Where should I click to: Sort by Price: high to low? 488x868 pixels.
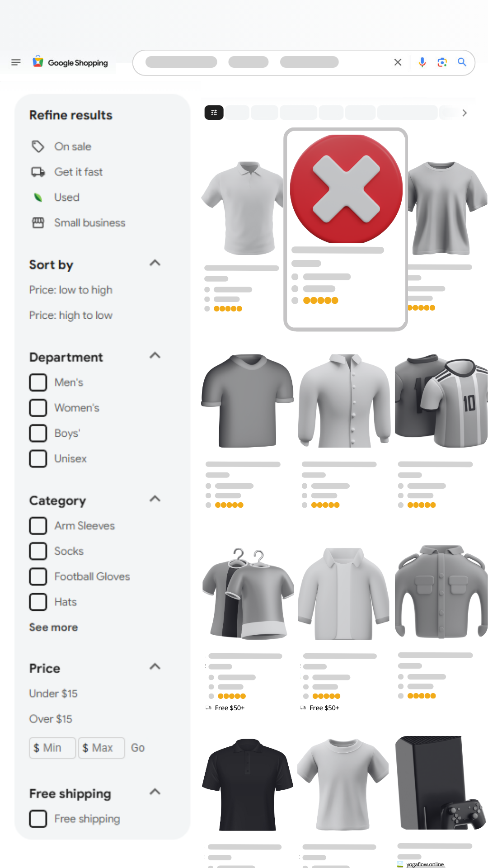coord(71,315)
